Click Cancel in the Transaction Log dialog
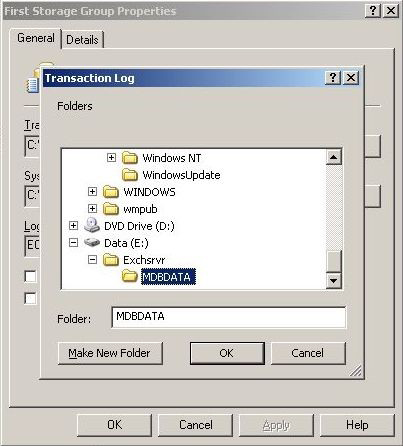Image resolution: width=403 pixels, height=446 pixels. click(308, 353)
